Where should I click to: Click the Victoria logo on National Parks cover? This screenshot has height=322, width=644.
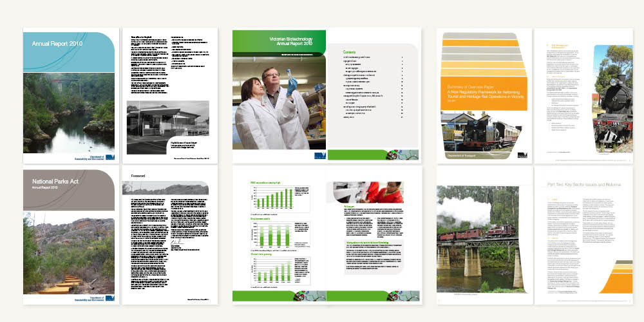[106, 298]
